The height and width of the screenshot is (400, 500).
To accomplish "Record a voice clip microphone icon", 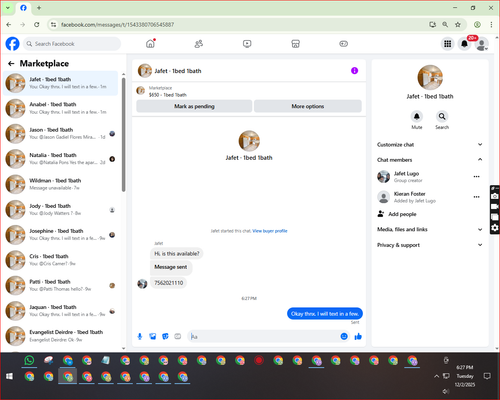I will [x=140, y=336].
